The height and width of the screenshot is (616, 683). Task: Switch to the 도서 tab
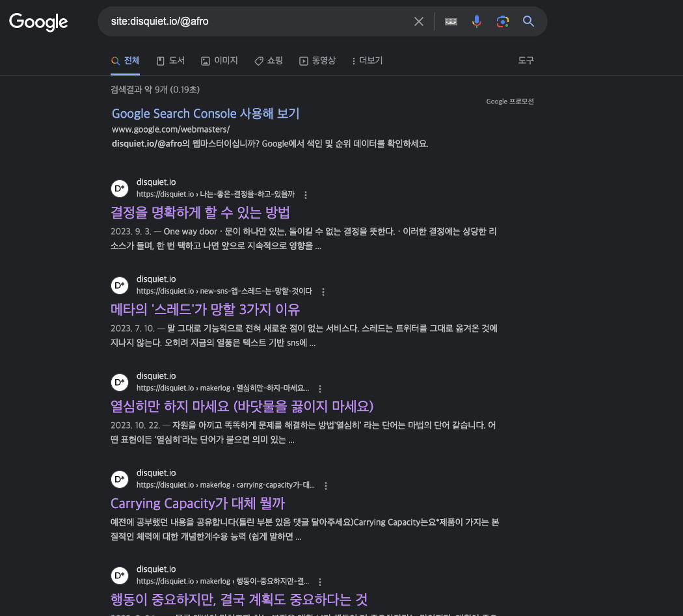click(x=170, y=60)
